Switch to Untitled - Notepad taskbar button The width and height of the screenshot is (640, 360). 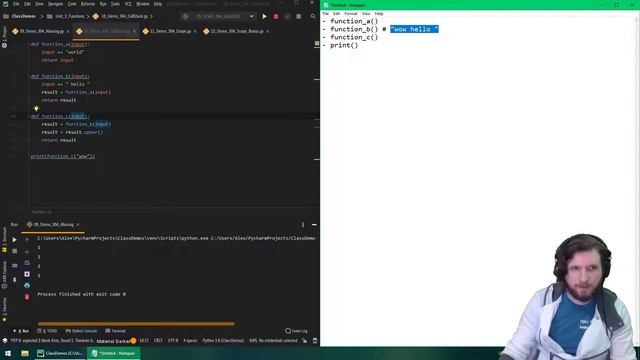coord(113,353)
